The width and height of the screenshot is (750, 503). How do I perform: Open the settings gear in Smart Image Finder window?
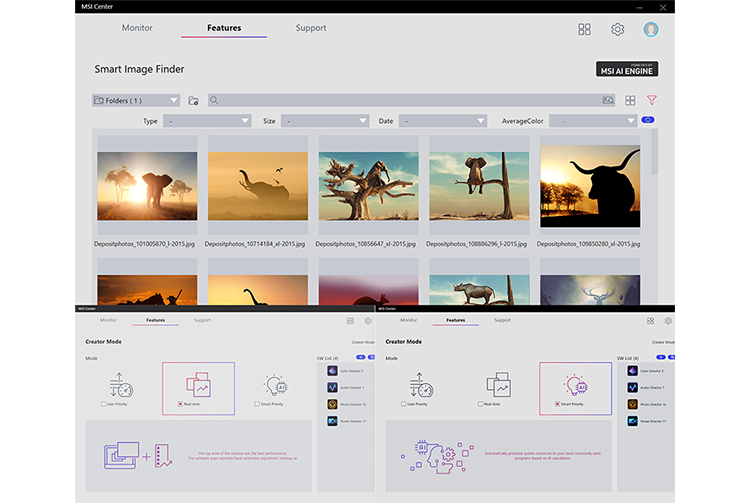point(618,29)
